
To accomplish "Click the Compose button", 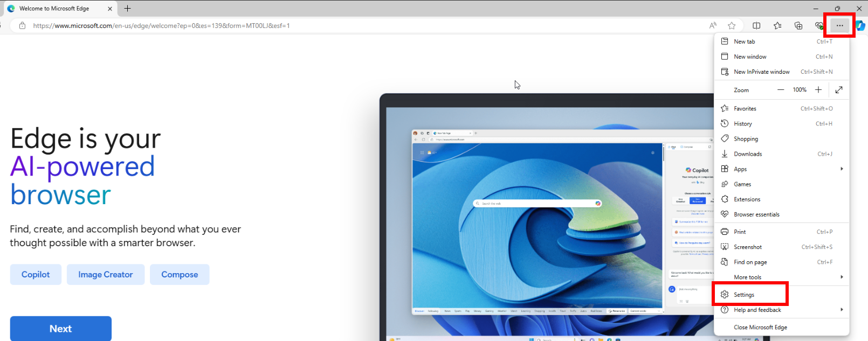I will (180, 274).
